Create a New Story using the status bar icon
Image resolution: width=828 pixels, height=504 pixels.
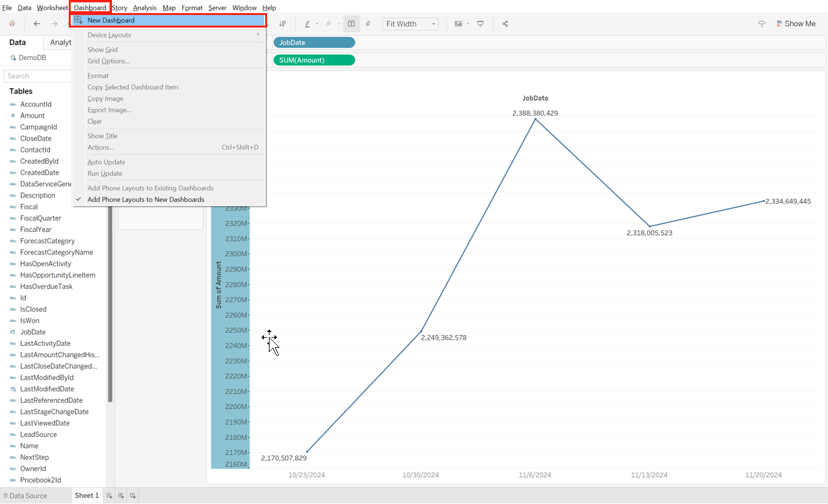[132, 495]
